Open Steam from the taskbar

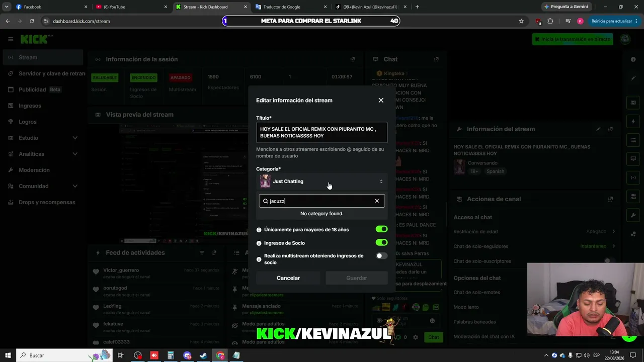[x=204, y=355]
